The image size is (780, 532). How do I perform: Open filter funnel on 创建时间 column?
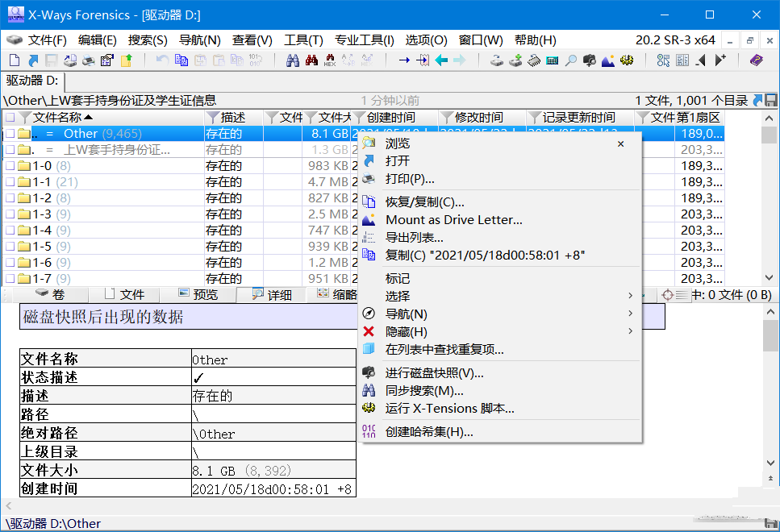point(358,118)
